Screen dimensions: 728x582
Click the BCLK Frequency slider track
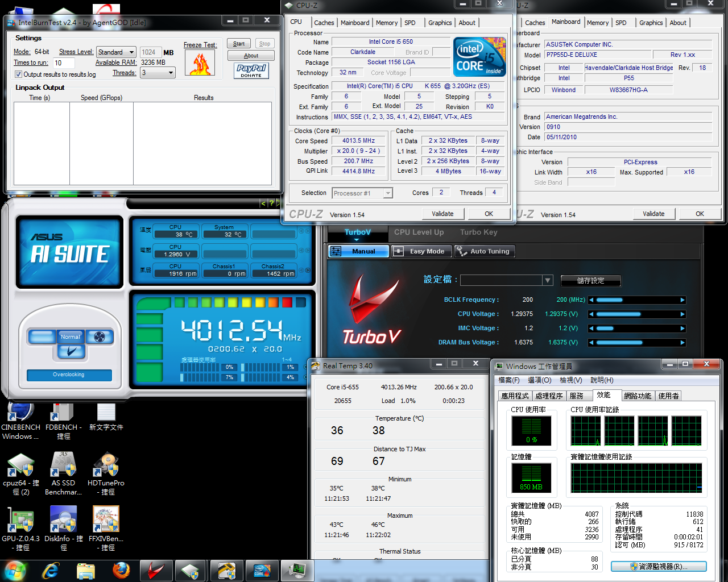click(x=637, y=300)
